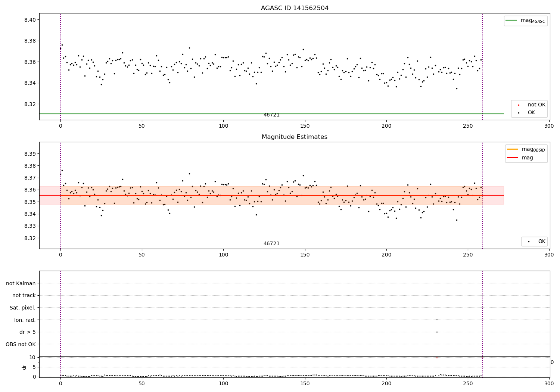This screenshot has height=392, width=560.
Task: Click the 8.39 y-axis tick in Magnitude Estimates
Action: 30,154
